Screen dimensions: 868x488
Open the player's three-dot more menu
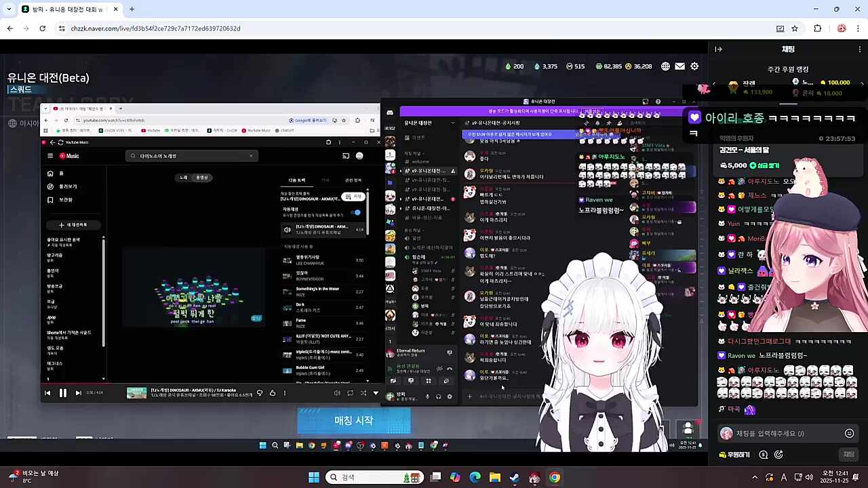(285, 393)
